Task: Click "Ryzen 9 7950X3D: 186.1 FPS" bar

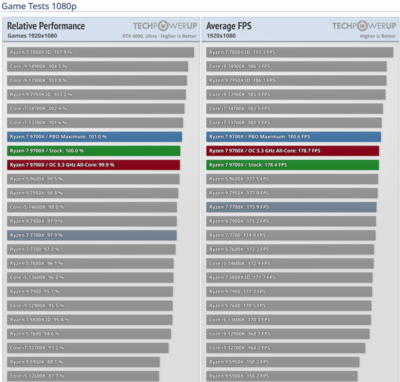Action: tap(296, 80)
